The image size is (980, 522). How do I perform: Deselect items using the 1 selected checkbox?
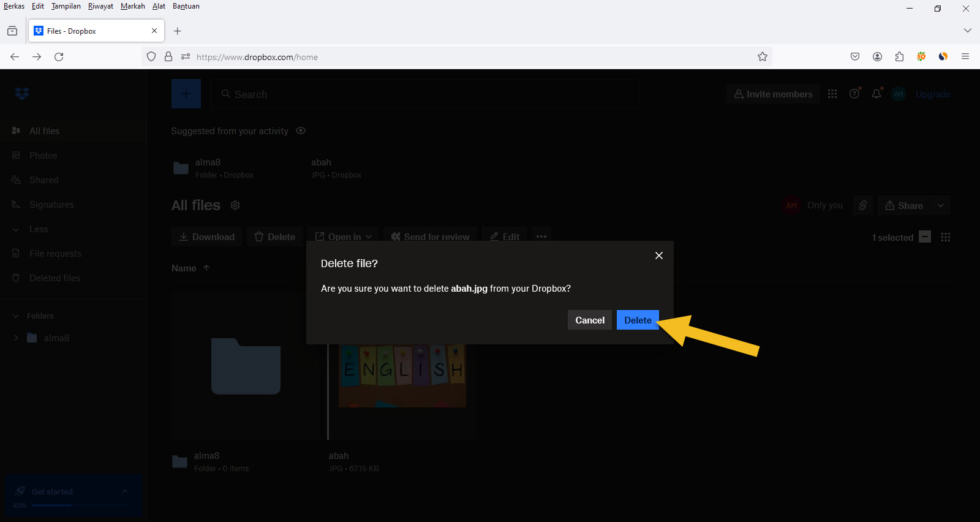pos(925,237)
